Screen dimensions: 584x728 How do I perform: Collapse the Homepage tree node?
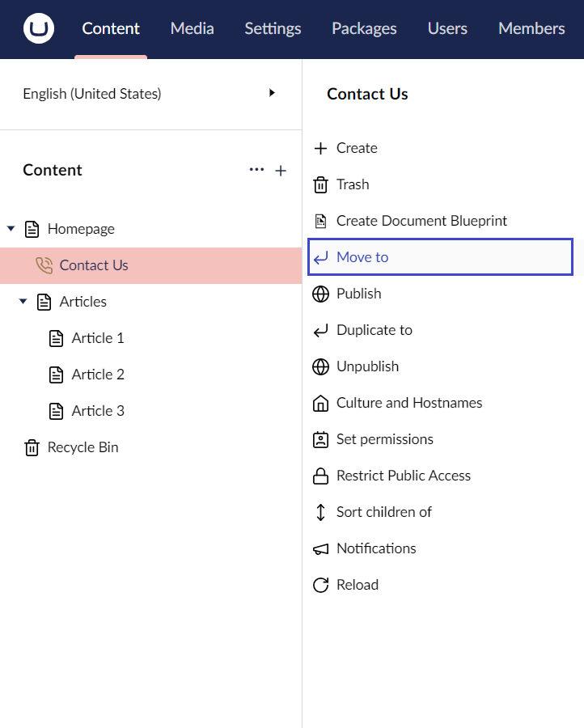click(x=10, y=228)
